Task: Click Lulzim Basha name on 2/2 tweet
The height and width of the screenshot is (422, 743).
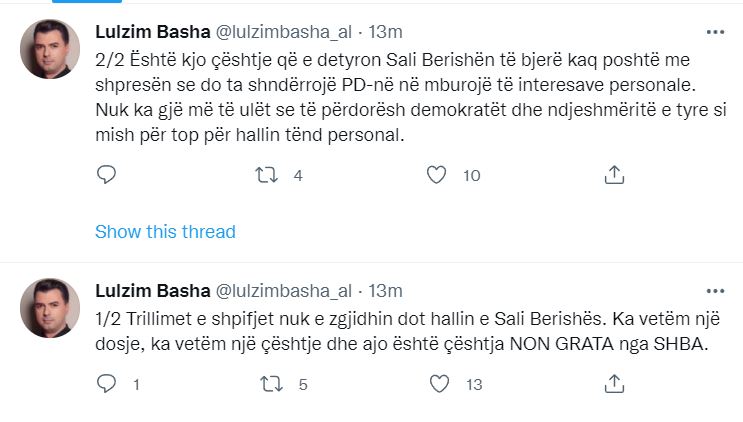Action: [152, 32]
